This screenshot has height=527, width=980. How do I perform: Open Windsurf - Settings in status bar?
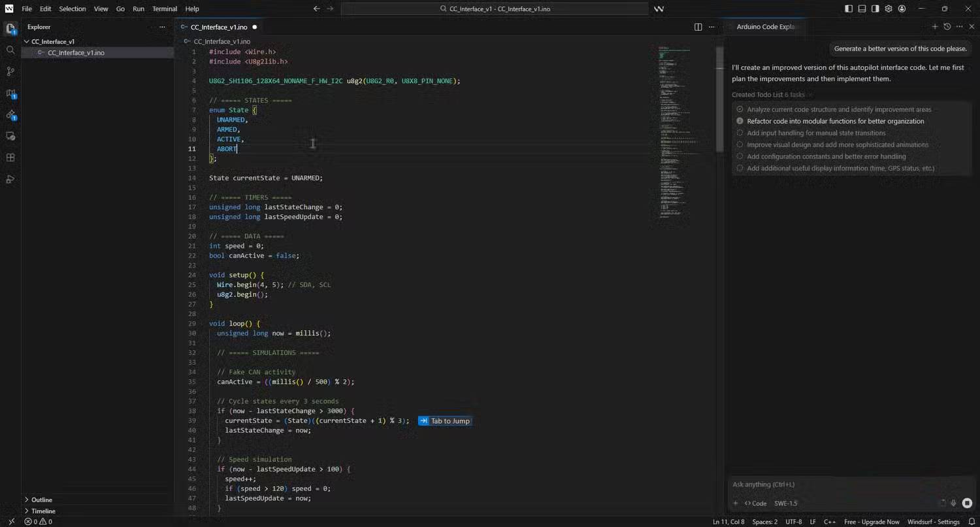(934, 522)
